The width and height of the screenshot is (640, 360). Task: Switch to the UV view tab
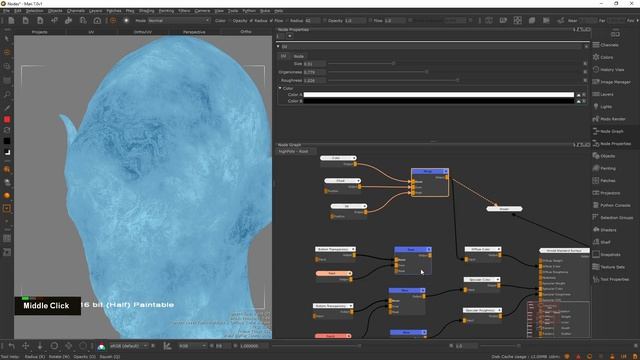tap(91, 32)
